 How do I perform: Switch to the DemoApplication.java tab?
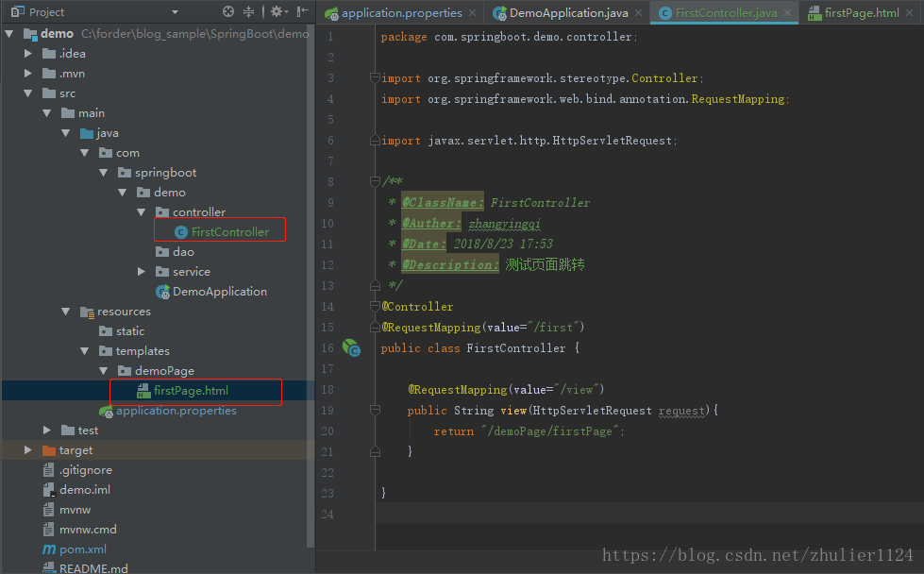point(568,13)
